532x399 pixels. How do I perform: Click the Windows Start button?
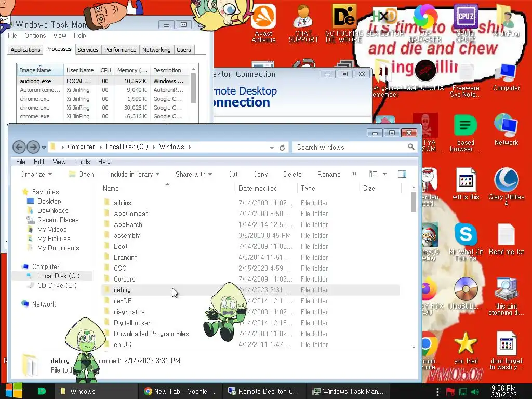[x=14, y=391]
